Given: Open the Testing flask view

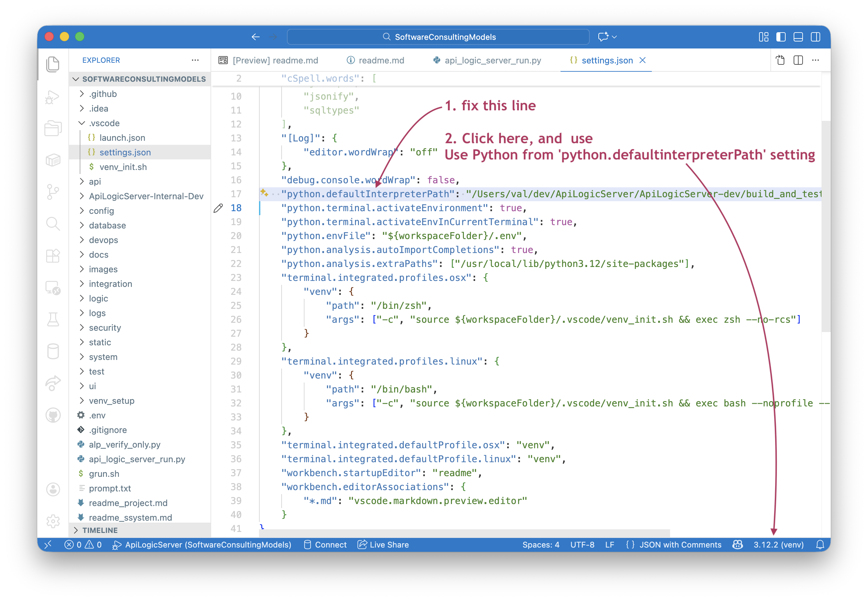Looking at the screenshot, I should [53, 319].
